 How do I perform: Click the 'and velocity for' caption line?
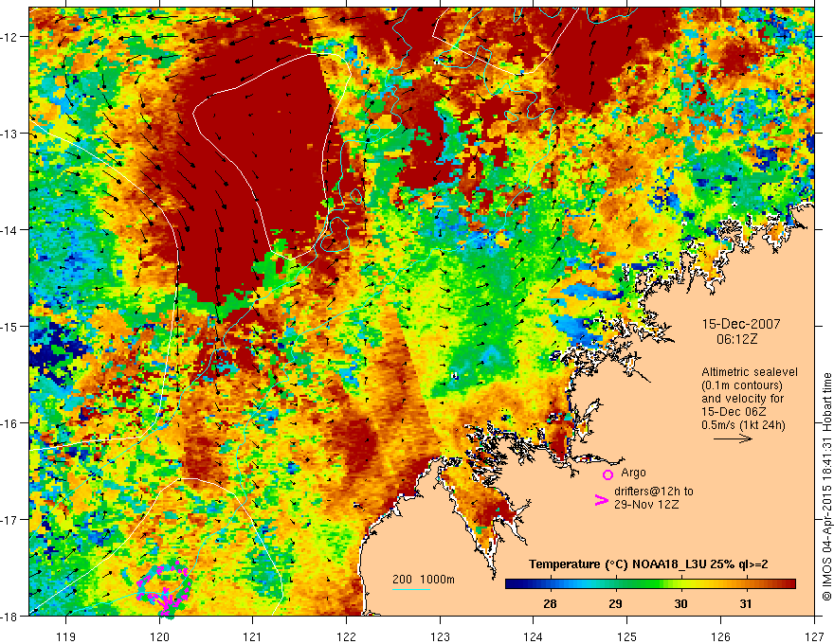(742, 399)
